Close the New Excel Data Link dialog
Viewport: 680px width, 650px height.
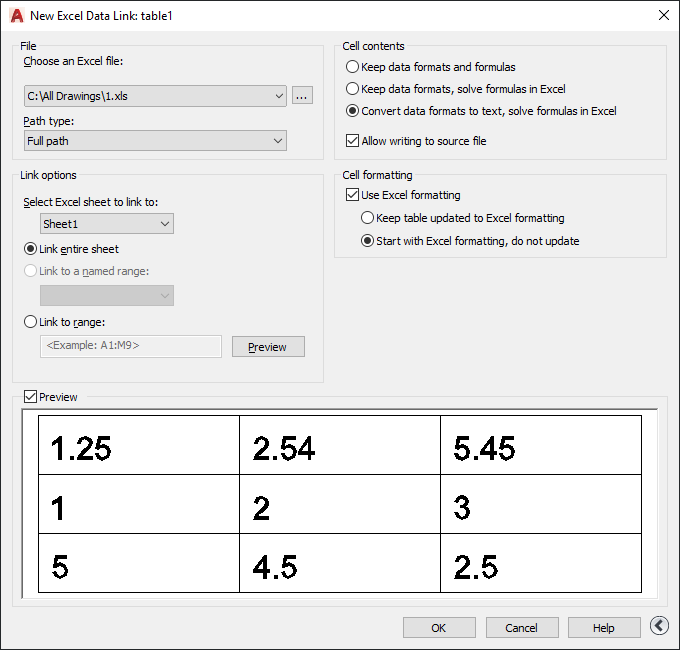(664, 15)
